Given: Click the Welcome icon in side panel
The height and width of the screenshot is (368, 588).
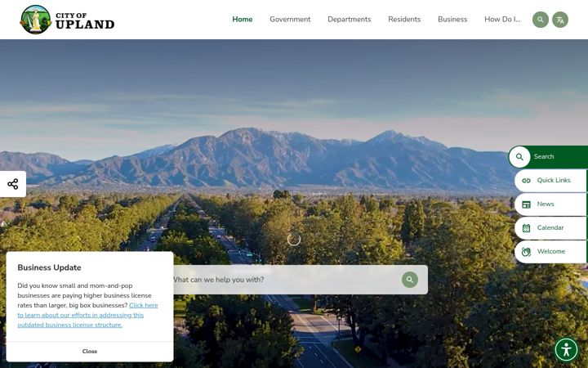Looking at the screenshot, I should 526,252.
